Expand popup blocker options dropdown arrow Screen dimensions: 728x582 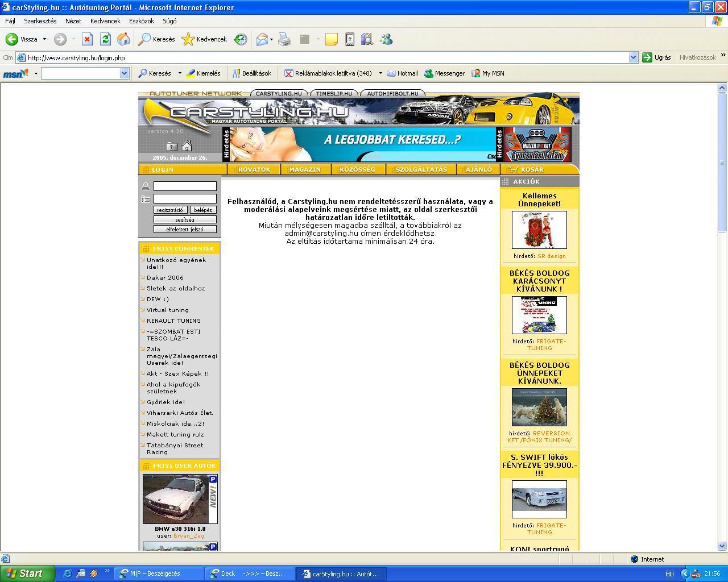coord(380,73)
